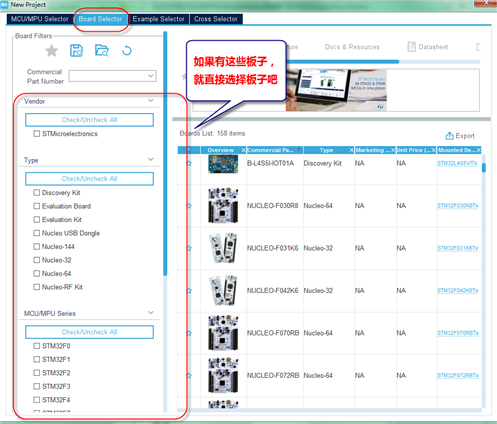Click the favorites star filter icon
497x424 pixels.
(51, 51)
